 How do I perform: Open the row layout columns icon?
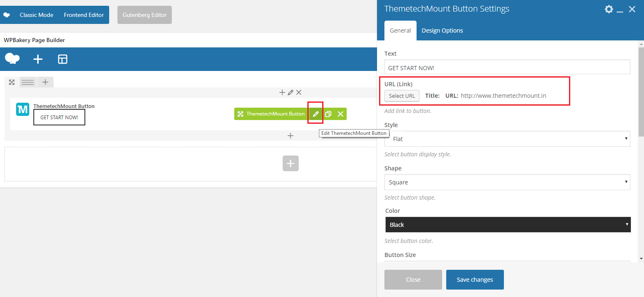[28, 82]
